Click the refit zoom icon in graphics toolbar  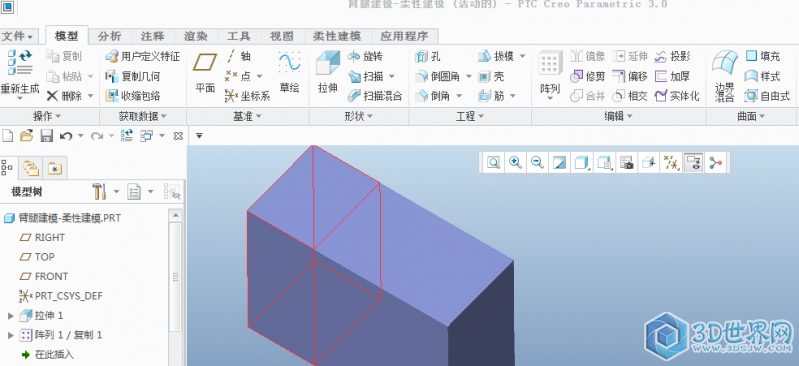coord(493,163)
